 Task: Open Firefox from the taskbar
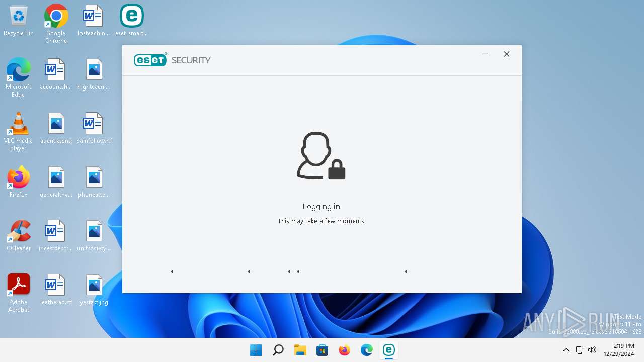click(344, 350)
